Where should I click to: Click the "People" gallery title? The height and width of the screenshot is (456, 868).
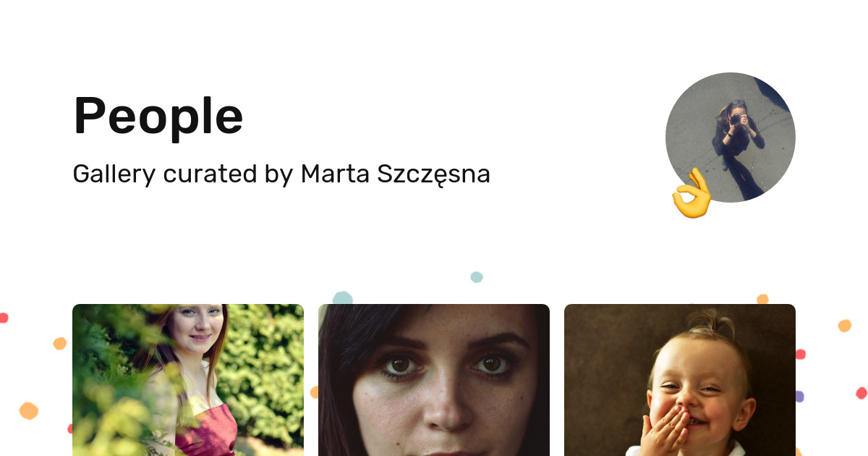tap(158, 116)
